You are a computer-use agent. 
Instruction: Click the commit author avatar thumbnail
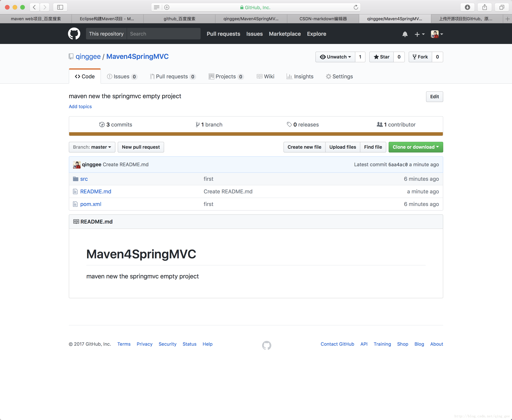pyautogui.click(x=77, y=165)
